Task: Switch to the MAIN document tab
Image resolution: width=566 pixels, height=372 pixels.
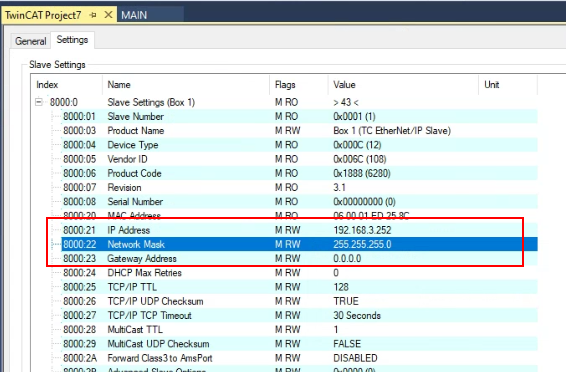Action: click(134, 15)
